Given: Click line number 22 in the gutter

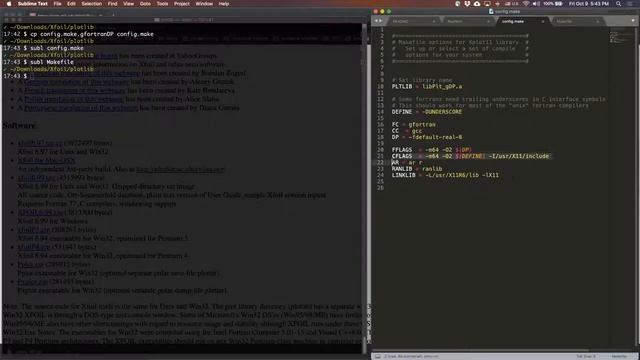Looking at the screenshot, I should 380,162.
